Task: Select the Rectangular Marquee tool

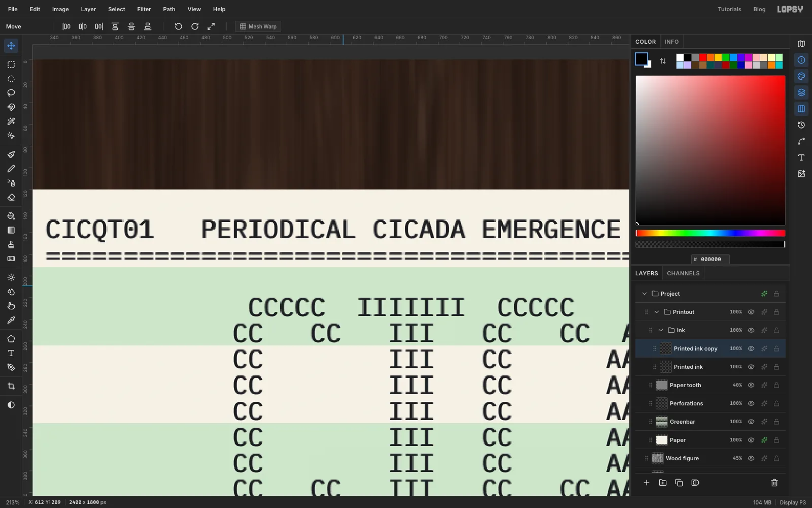Action: [11, 65]
